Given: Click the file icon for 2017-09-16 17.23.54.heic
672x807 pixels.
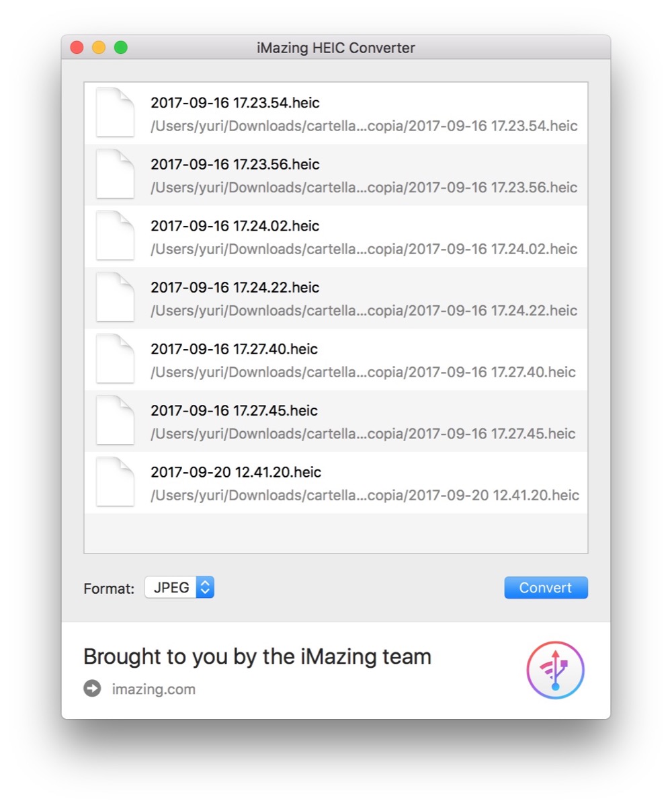Looking at the screenshot, I should (115, 112).
